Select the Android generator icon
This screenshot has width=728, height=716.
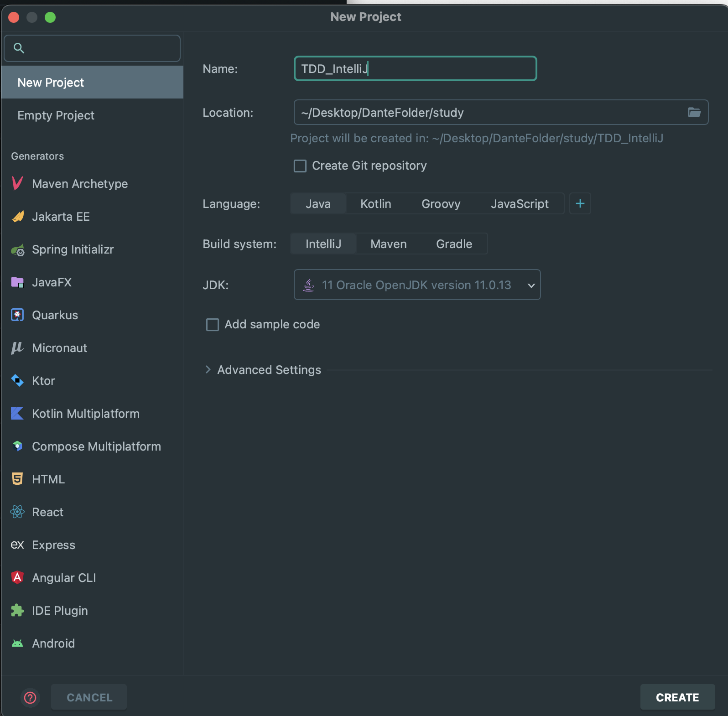pyautogui.click(x=17, y=643)
